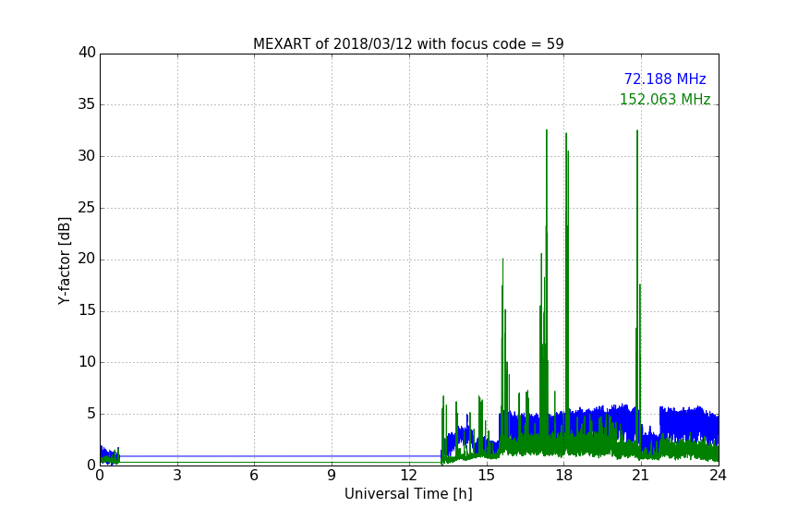798x532 pixels.
Task: Click the x-axis tick label '18'
Action: [x=563, y=476]
